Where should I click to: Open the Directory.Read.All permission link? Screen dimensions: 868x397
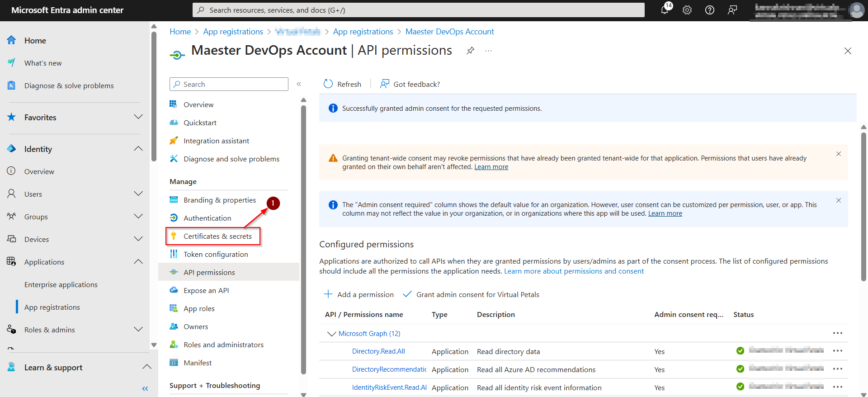(378, 351)
